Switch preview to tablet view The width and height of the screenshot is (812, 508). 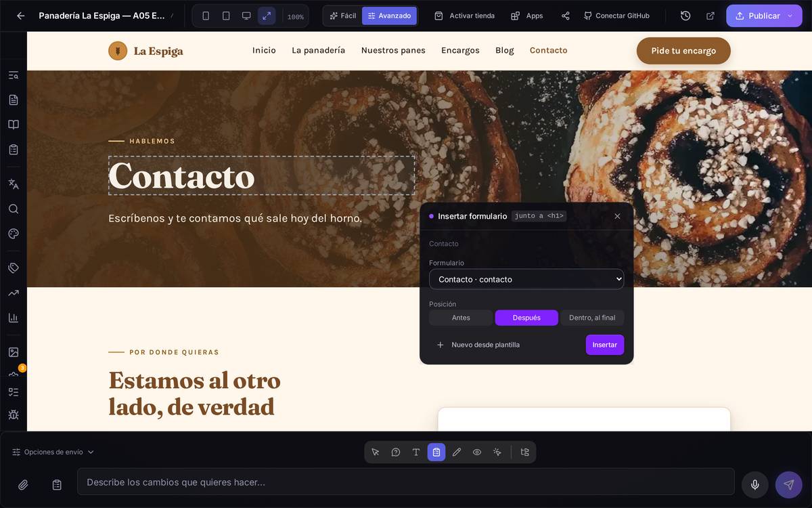coord(226,16)
